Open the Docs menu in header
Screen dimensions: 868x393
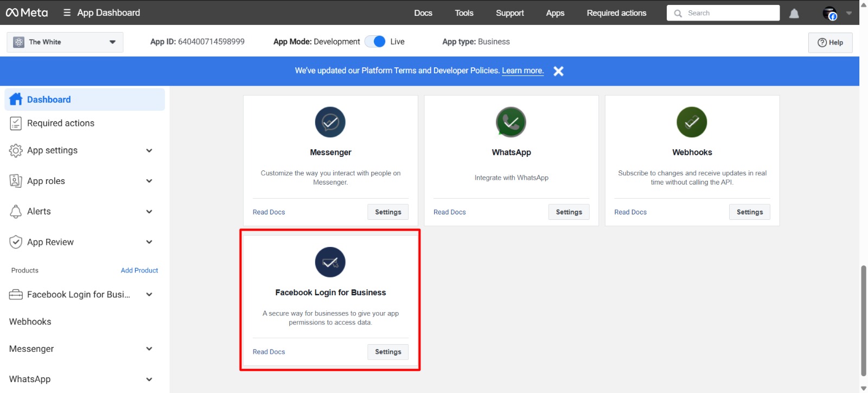[x=423, y=13]
